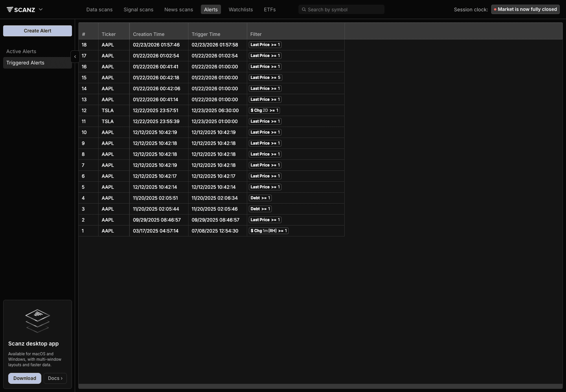This screenshot has height=392, width=566.
Task: Click creation time 01/22/2026 00:42:06
Action: (156, 89)
